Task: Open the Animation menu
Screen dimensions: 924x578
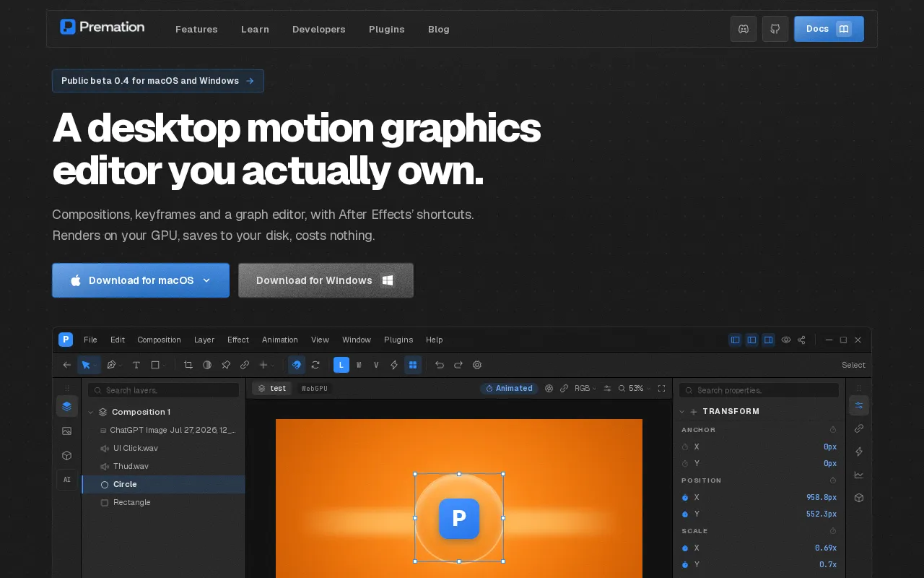Action: click(x=280, y=340)
